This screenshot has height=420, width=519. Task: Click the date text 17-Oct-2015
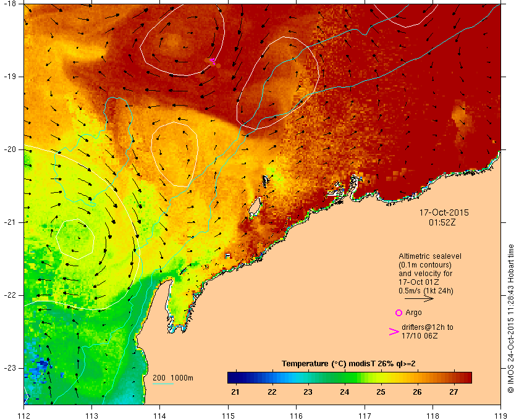[x=444, y=213]
